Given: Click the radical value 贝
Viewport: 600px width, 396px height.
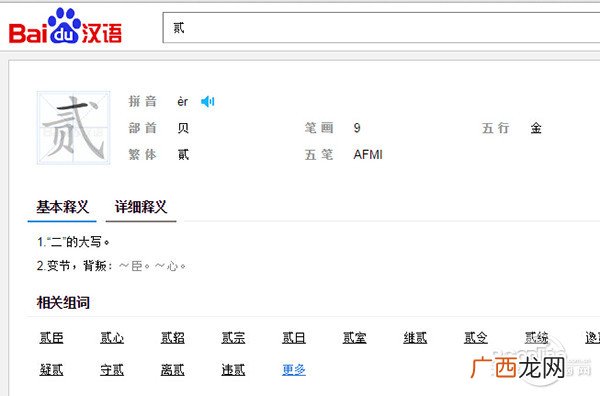Looking at the screenshot, I should tap(183, 128).
